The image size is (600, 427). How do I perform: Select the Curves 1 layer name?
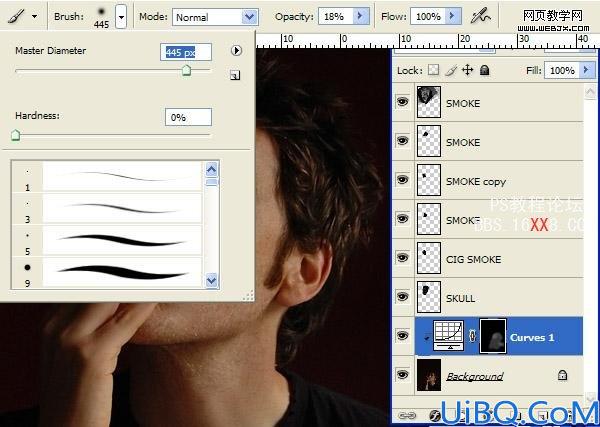click(532, 337)
